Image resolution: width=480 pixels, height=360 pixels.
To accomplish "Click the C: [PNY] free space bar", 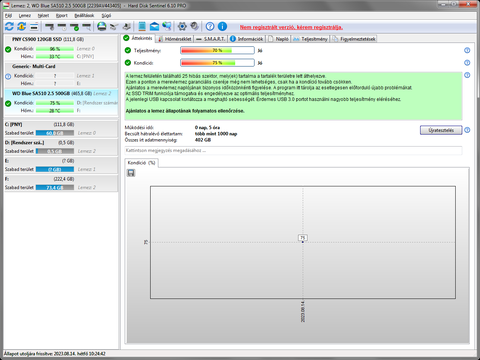I will pos(55,133).
